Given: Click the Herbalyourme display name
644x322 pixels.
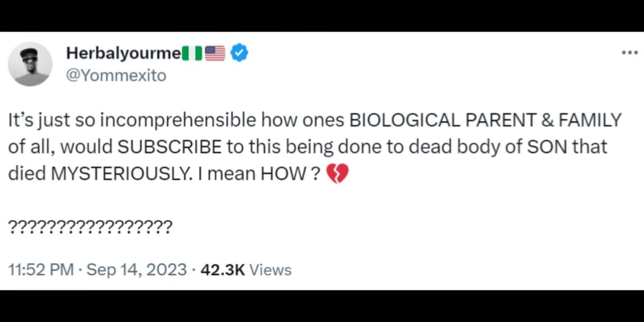Looking at the screenshot, I should [x=123, y=53].
